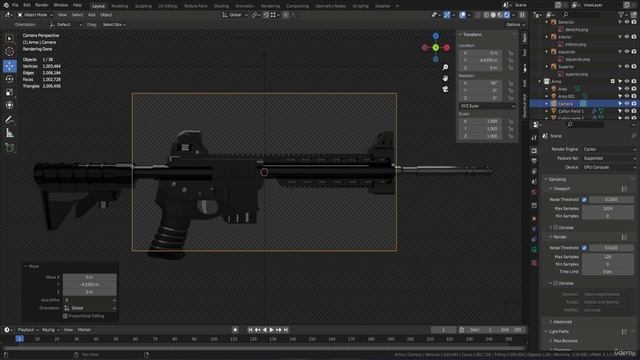Collapse the Light Paths panel
This screenshot has height=360, width=640.
(559, 331)
